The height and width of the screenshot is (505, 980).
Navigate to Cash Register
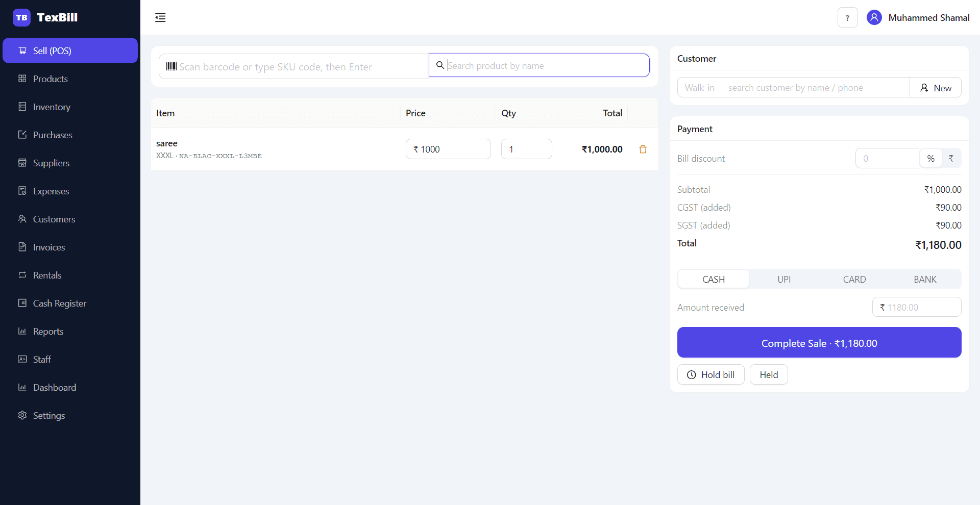[x=70, y=303]
